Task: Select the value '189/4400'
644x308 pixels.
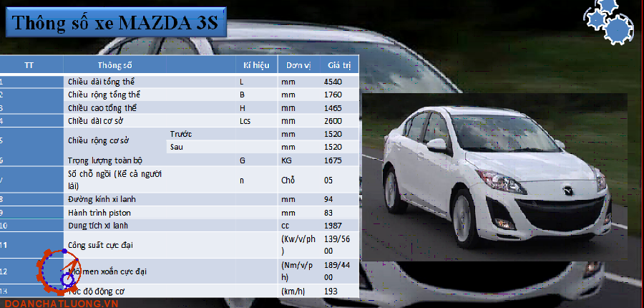Action: pos(337,271)
